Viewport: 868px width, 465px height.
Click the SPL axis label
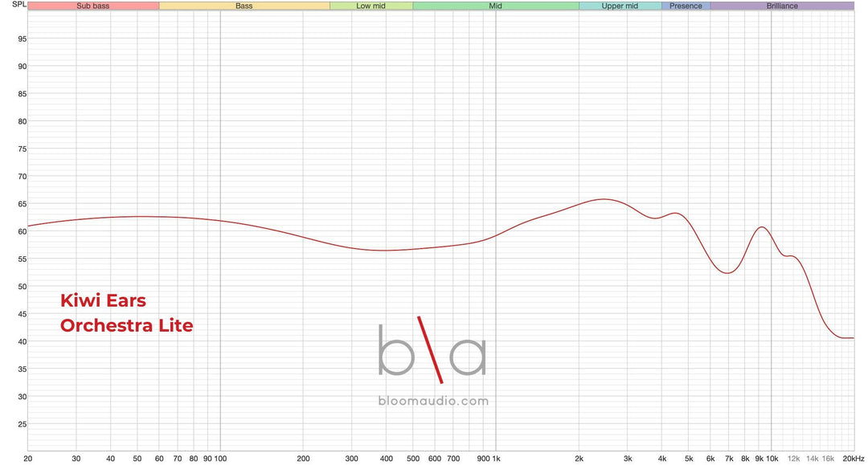tap(18, 5)
